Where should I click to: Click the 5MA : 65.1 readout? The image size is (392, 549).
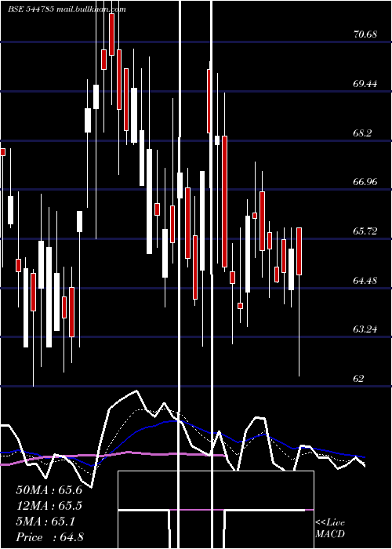coord(45,522)
